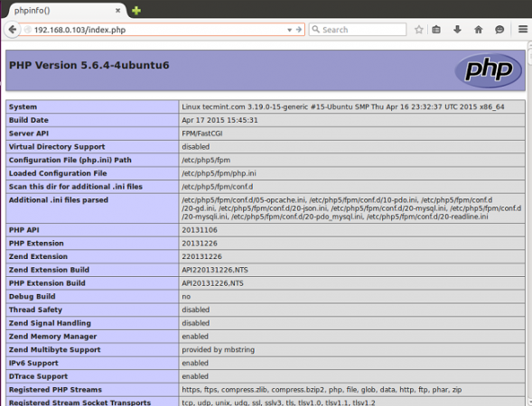Click the Server API label

[29, 134]
